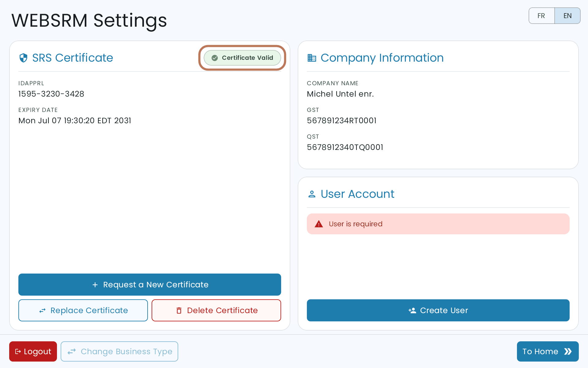The width and height of the screenshot is (588, 368).
Task: Click the Certificate Valid status badge
Action: (x=242, y=58)
